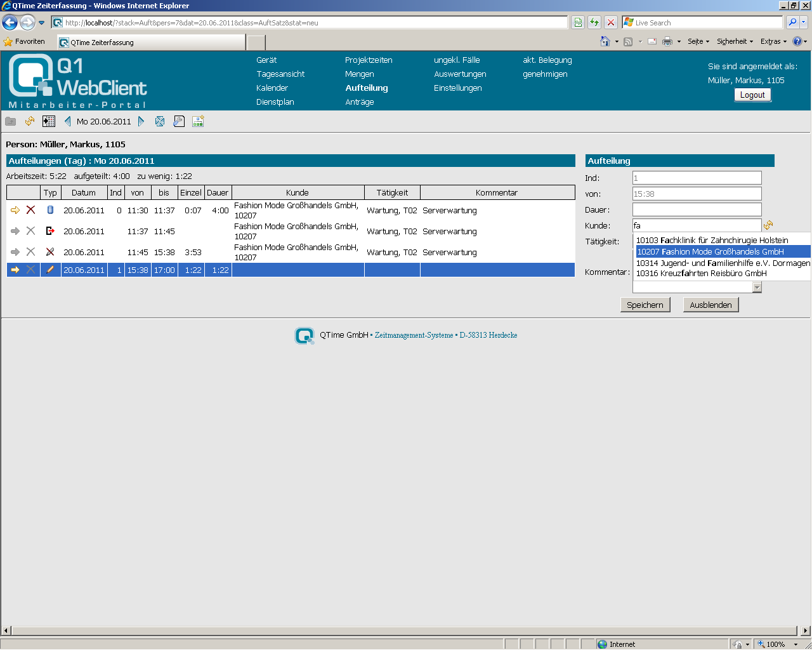
Task: Click the yellow arrow icon on the 11:30 row
Action: 15,210
